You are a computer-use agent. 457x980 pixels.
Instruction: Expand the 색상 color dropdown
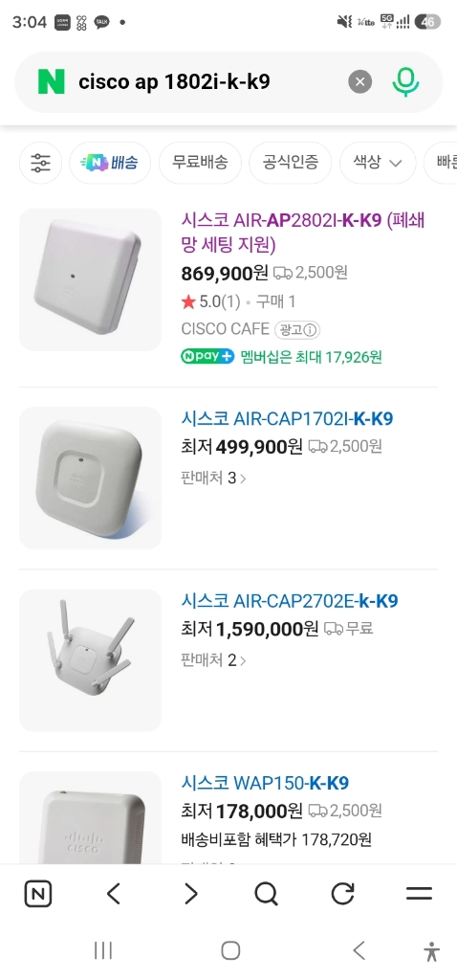pyautogui.click(x=378, y=163)
